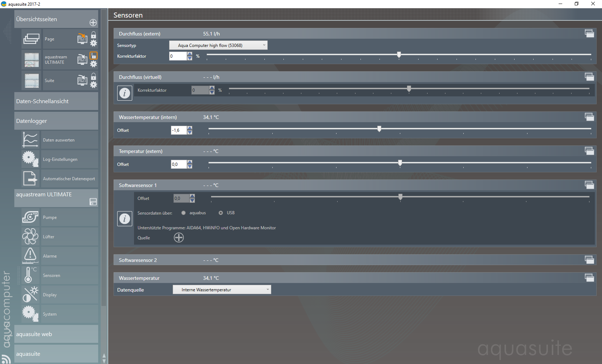Select aquabus as sensor data source
The height and width of the screenshot is (364, 602).
(183, 213)
